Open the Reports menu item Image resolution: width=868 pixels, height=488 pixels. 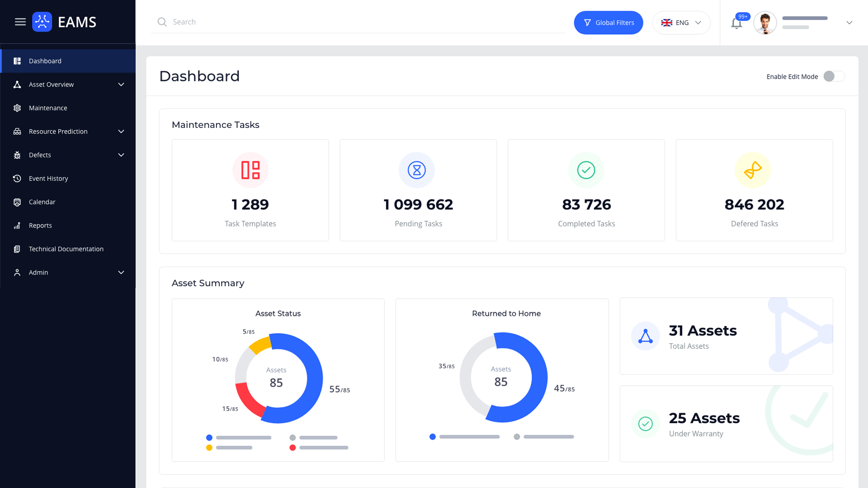pos(68,225)
